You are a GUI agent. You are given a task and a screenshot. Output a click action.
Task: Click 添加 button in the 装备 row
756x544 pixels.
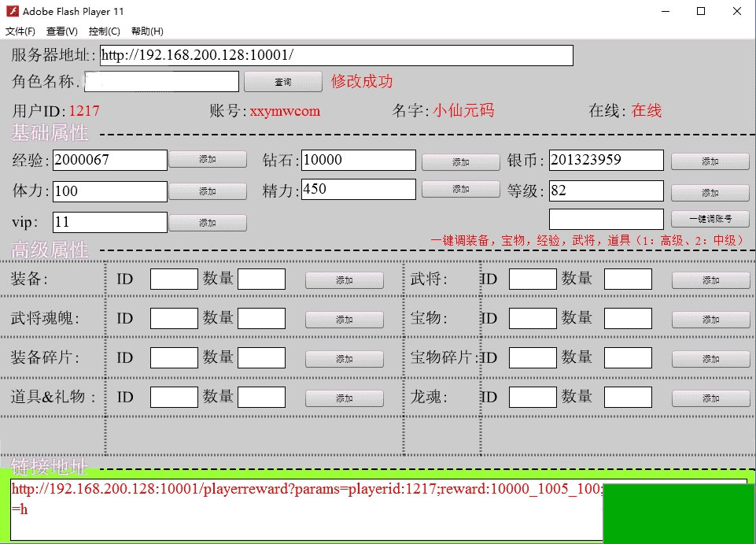(x=344, y=280)
